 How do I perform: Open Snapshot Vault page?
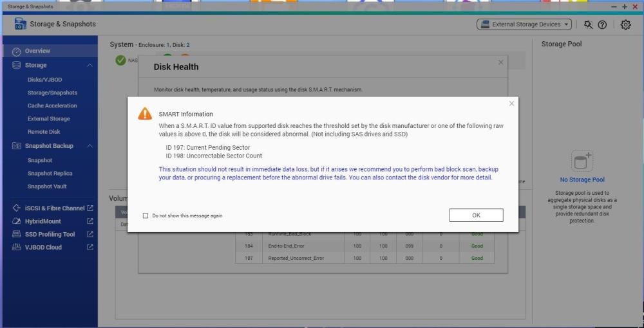point(47,187)
